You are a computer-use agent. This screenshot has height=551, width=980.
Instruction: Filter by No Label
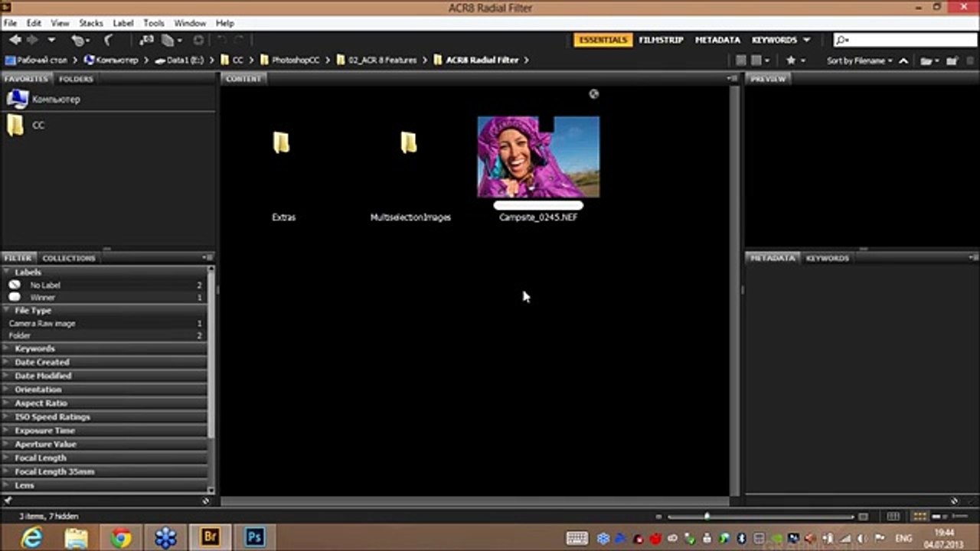pyautogui.click(x=105, y=285)
